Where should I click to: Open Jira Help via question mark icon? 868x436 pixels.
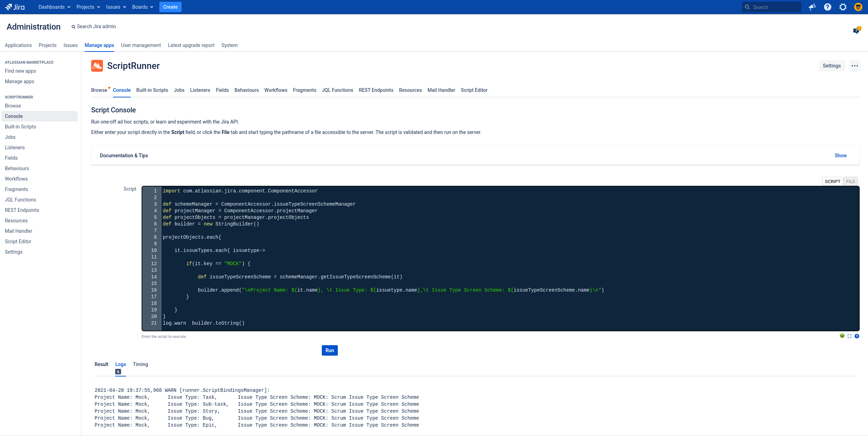[827, 7]
